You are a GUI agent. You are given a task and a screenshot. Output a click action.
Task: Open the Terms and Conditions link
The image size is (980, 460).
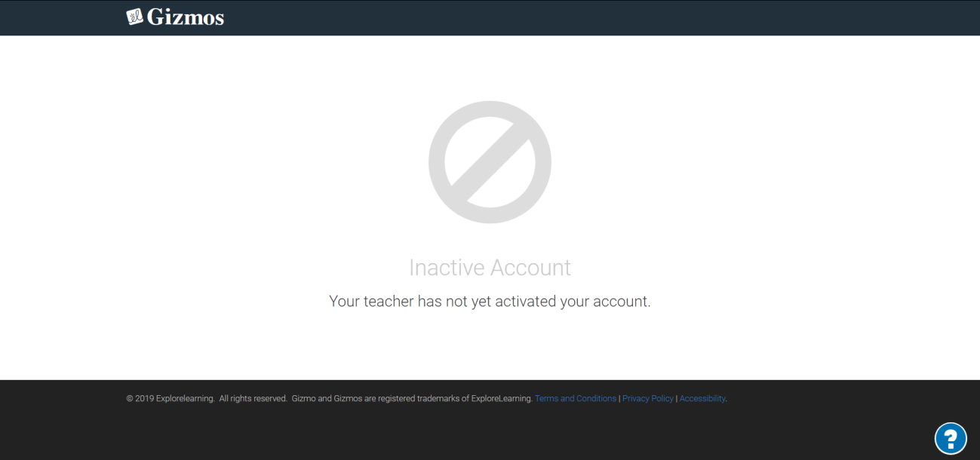click(576, 398)
